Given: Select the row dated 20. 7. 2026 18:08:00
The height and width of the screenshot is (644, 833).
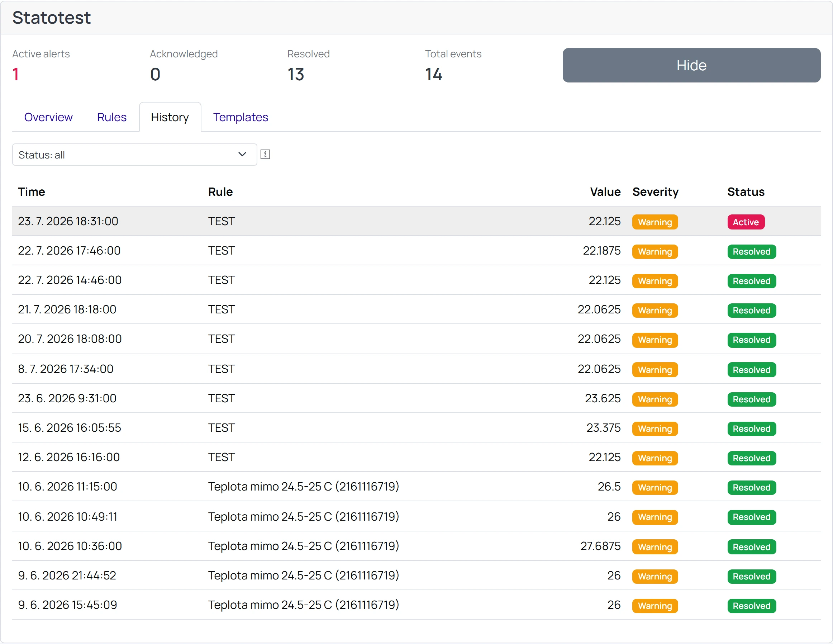Looking at the screenshot, I should (416, 339).
